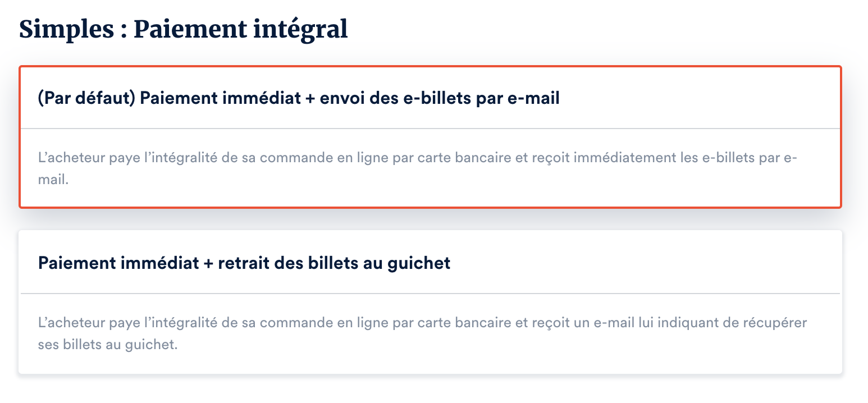Click the "Simples : Paiement intégral" heading
Viewport: 868px width, 403px height.
pos(183,29)
